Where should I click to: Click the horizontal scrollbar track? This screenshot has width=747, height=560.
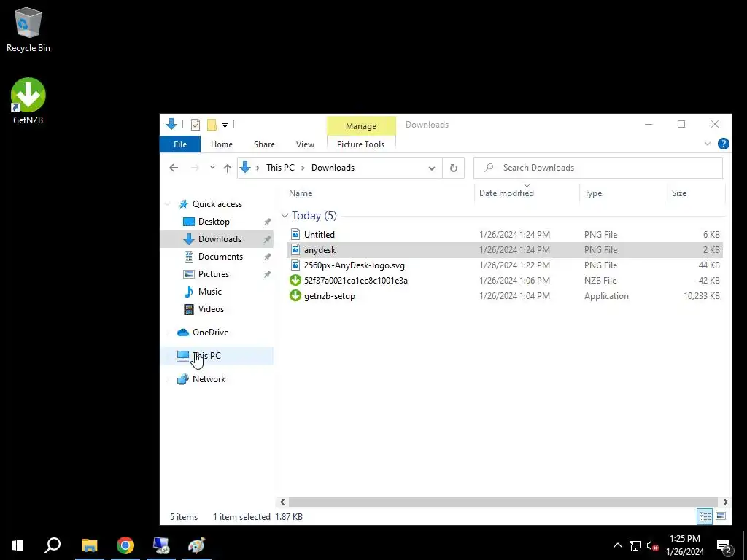[503, 502]
